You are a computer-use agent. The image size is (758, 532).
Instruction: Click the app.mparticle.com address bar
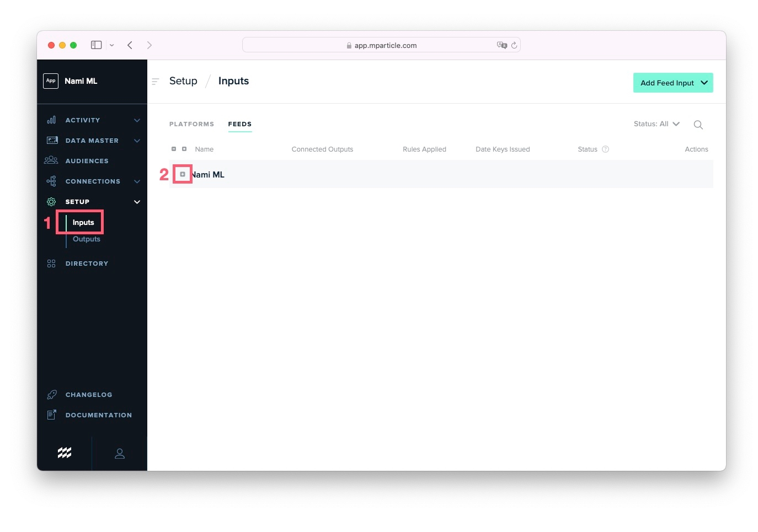click(381, 45)
